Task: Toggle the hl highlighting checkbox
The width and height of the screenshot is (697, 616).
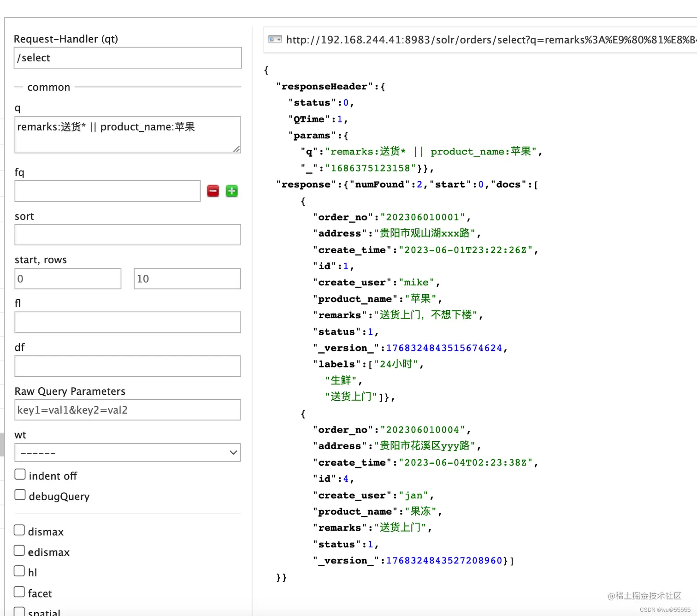Action: [x=19, y=571]
